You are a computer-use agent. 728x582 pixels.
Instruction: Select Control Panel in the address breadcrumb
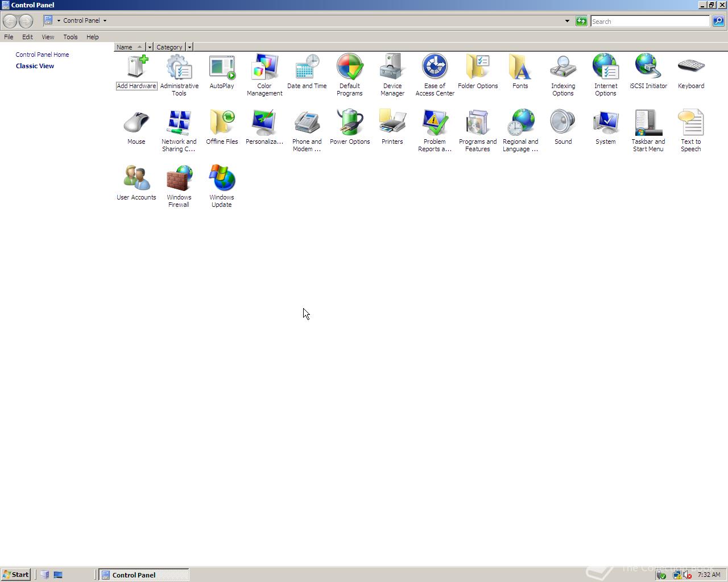[81, 20]
